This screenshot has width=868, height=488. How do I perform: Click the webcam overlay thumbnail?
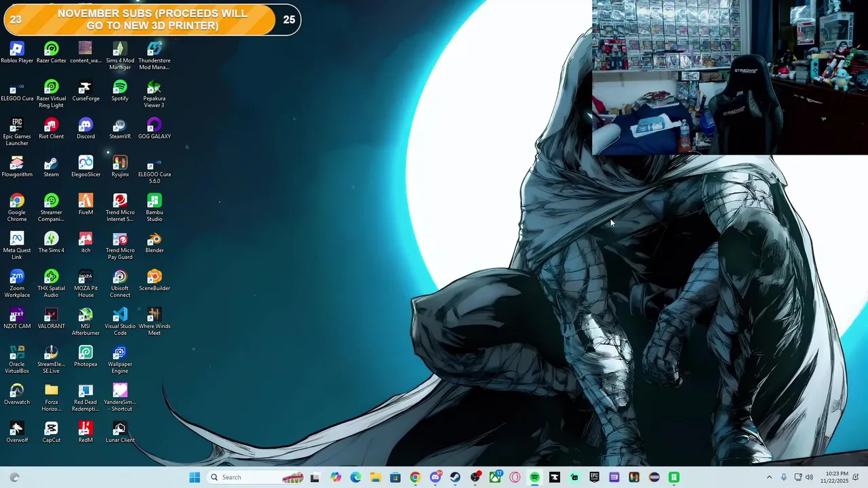pyautogui.click(x=730, y=77)
